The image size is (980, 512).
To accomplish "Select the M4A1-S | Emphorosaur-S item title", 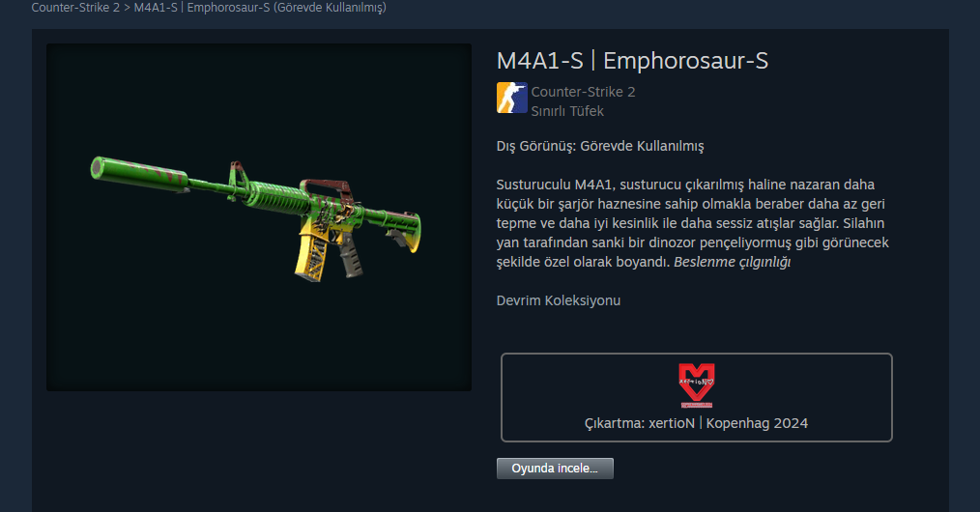I will click(632, 61).
